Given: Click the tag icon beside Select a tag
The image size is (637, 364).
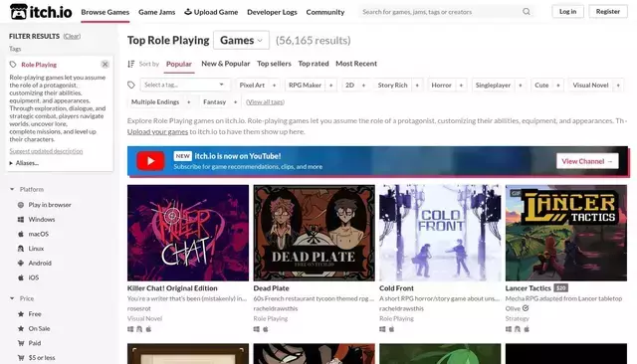Looking at the screenshot, I should coord(131,85).
